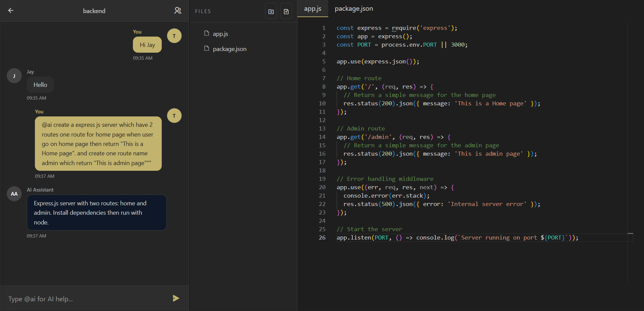Go back using the left arrow icon
Screen dimensions: 644x311
11,11
